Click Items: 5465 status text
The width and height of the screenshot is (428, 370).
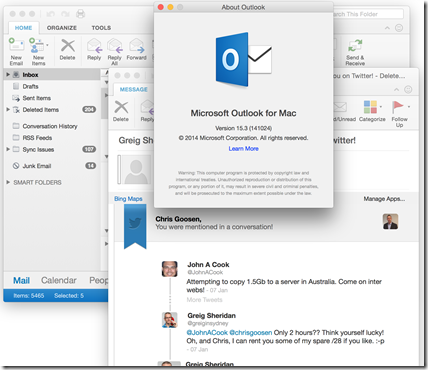pyautogui.click(x=29, y=295)
